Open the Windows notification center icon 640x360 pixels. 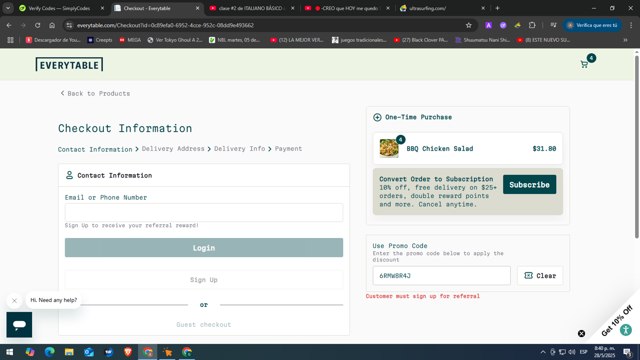pos(627,352)
